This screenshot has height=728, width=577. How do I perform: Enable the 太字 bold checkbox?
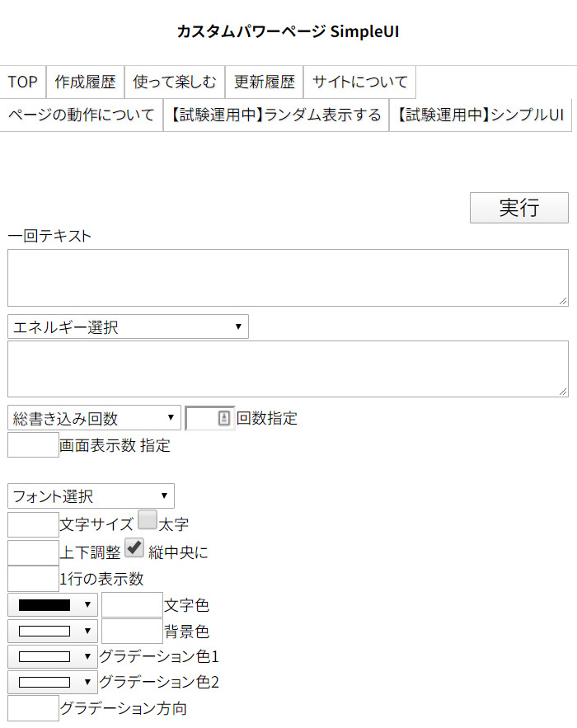click(x=148, y=519)
